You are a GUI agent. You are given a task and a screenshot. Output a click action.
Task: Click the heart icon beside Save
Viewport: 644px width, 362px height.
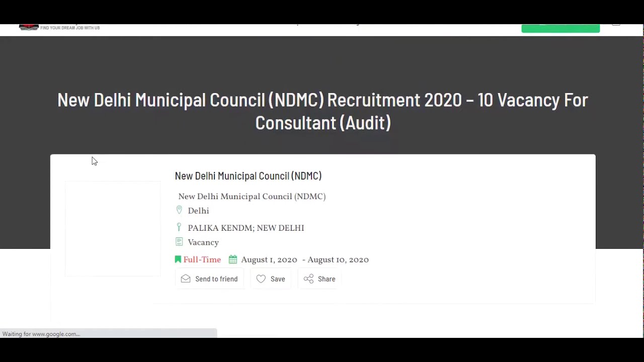coord(261,279)
